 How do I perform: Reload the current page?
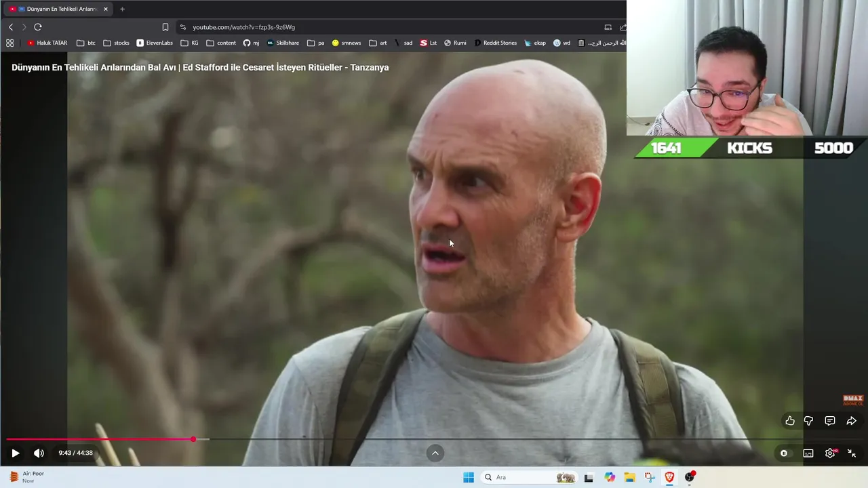[38, 27]
